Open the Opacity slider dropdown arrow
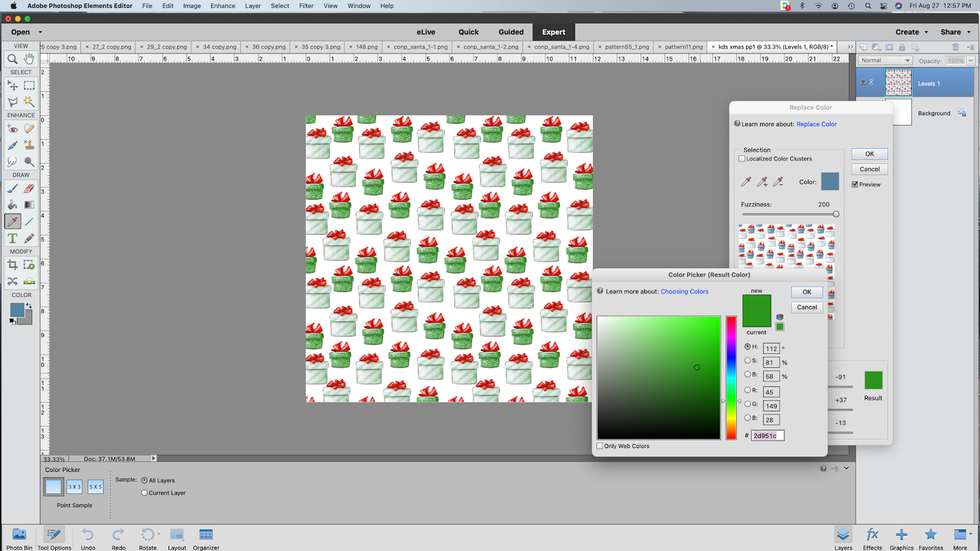The height and width of the screenshot is (551, 980). pyautogui.click(x=971, y=61)
